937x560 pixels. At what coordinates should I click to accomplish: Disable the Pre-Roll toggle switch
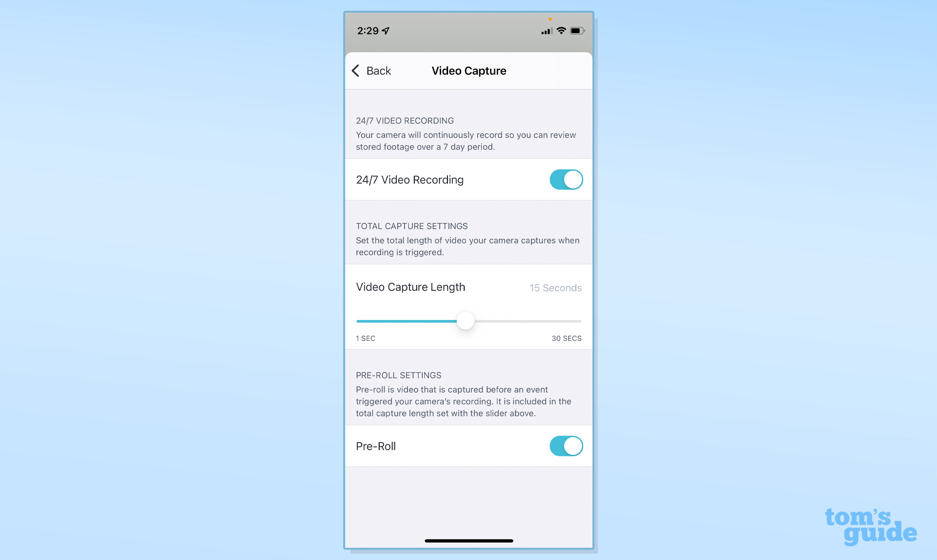[566, 445]
